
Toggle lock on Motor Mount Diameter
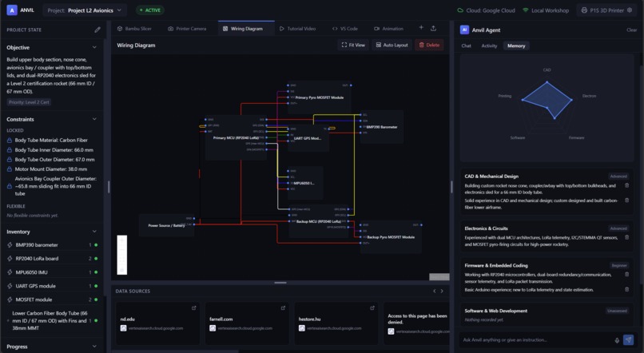(10, 169)
